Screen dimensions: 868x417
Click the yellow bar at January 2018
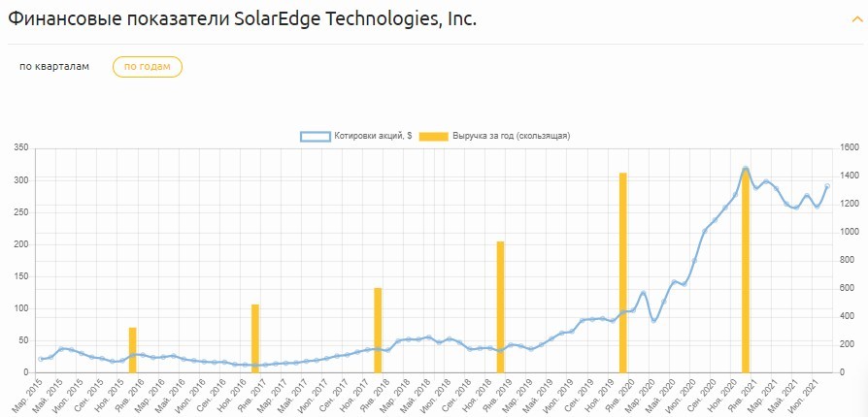pyautogui.click(x=378, y=330)
